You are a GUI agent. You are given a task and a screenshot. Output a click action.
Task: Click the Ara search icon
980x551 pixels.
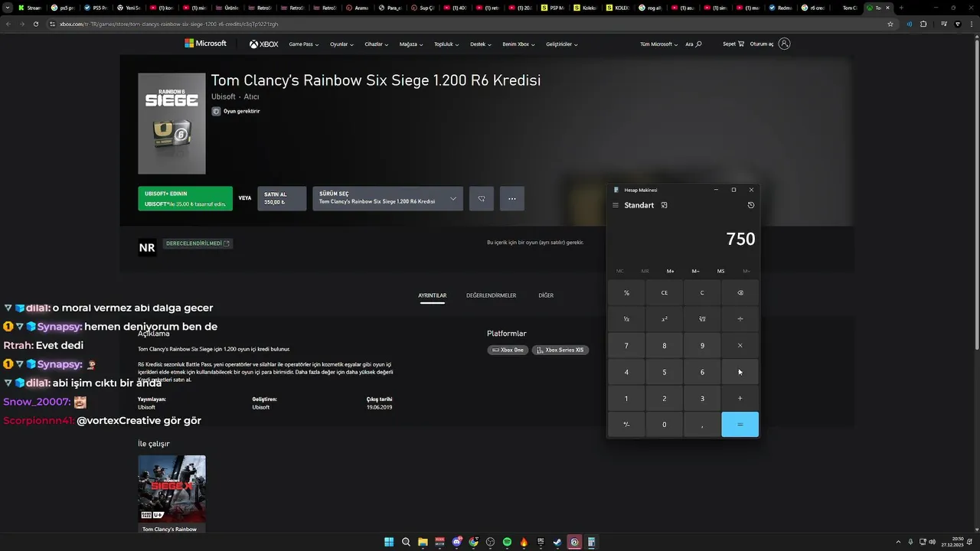click(x=694, y=44)
